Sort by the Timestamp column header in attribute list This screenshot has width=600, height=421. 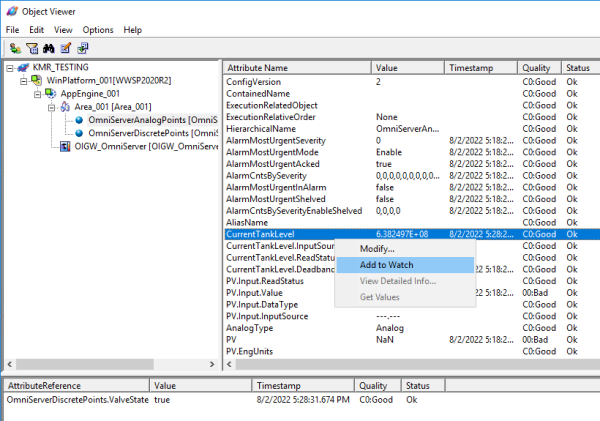pyautogui.click(x=481, y=68)
